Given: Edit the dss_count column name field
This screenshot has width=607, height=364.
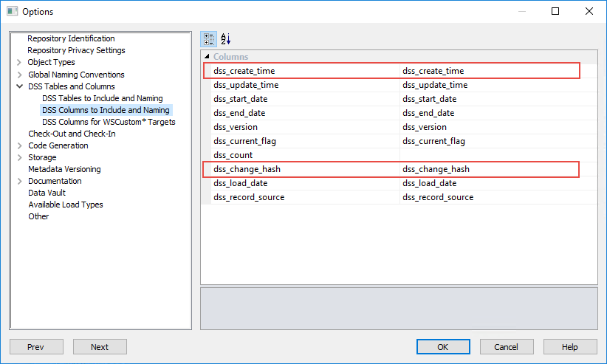Looking at the screenshot, I should pos(498,155).
